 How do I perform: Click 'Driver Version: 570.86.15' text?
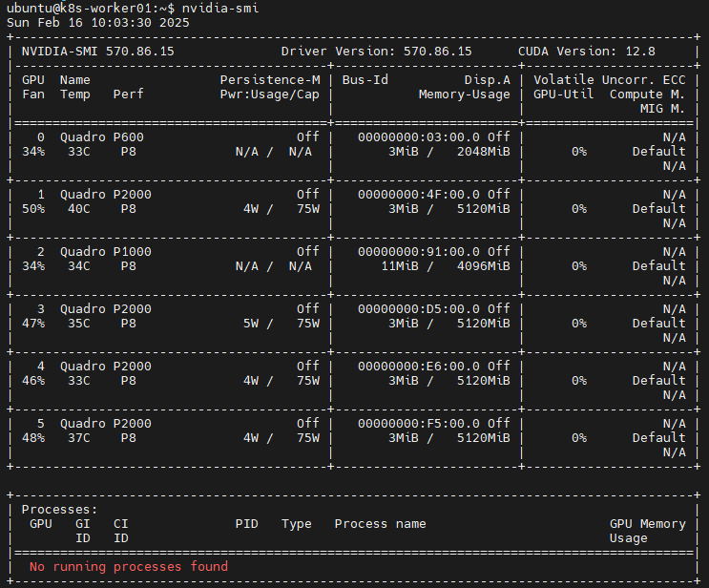(376, 52)
